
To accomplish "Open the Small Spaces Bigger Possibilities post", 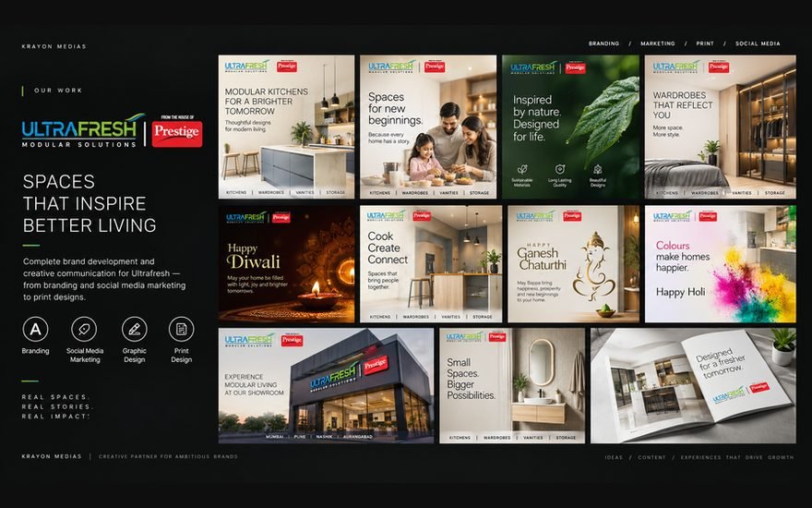I will (x=512, y=386).
